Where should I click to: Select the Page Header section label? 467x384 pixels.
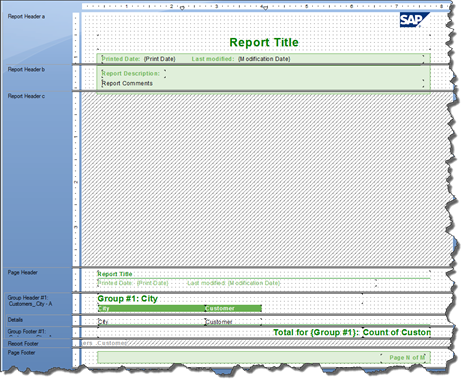(23, 272)
